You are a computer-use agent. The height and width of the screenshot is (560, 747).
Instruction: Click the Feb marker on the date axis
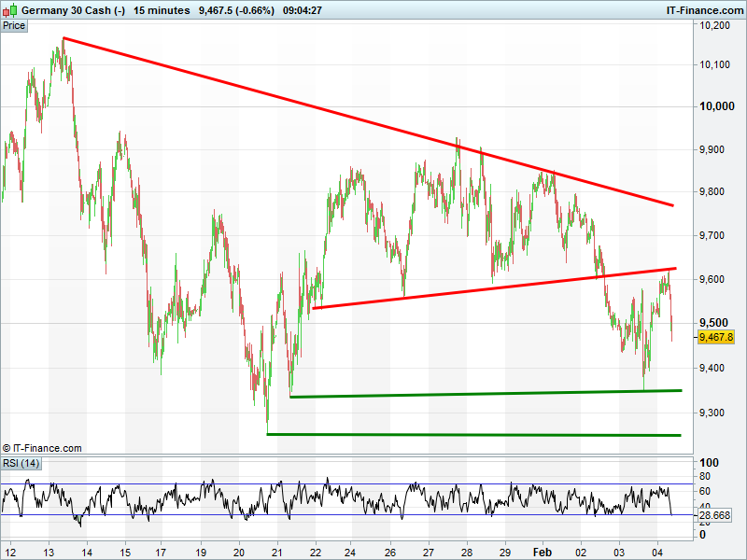pyautogui.click(x=543, y=553)
